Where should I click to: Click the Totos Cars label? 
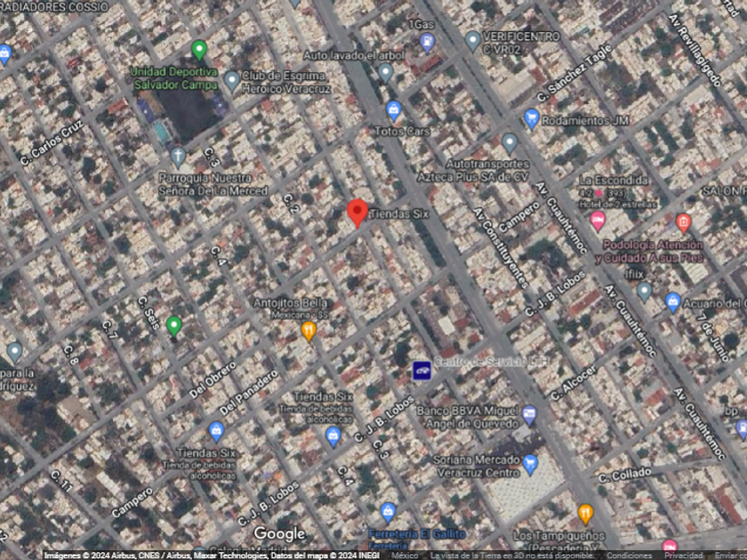pos(402,132)
